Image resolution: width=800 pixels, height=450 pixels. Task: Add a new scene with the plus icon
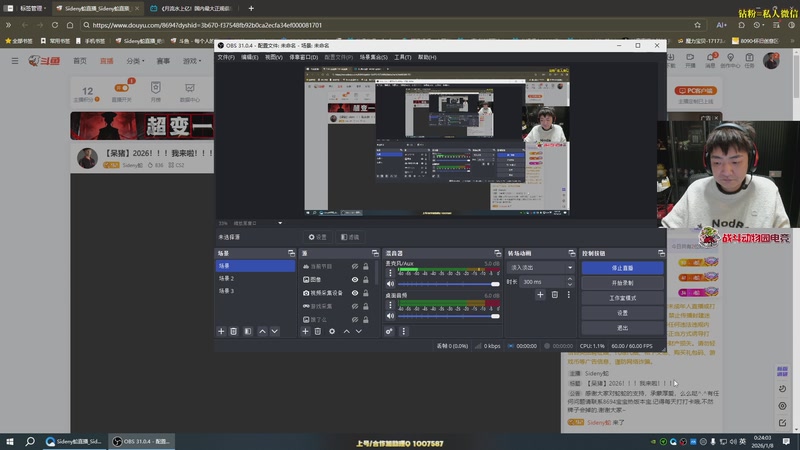tap(221, 332)
